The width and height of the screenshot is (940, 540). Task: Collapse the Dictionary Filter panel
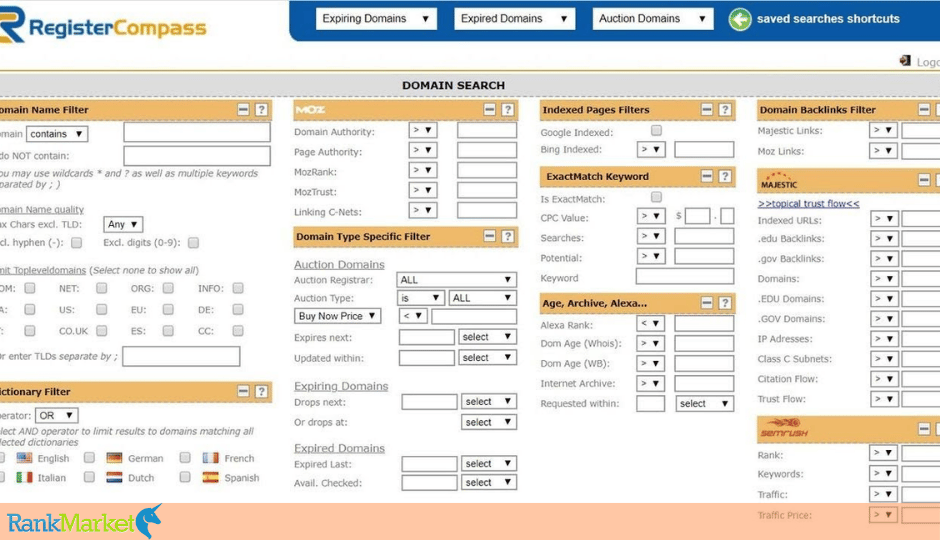click(243, 391)
